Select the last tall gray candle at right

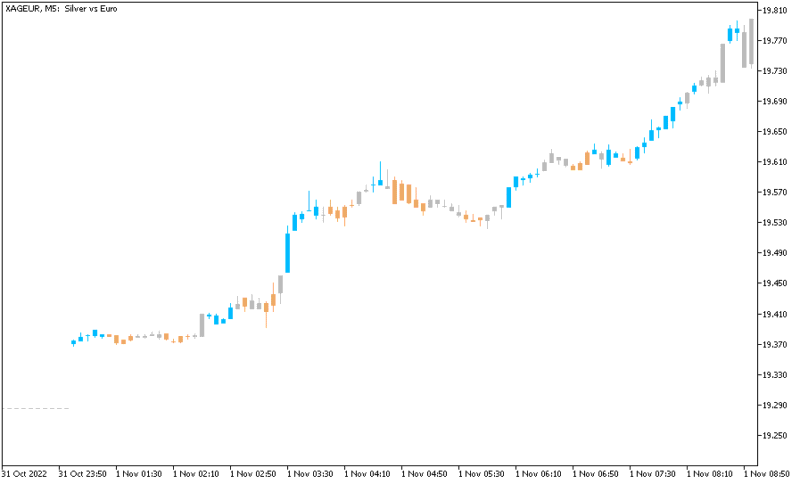tap(751, 42)
